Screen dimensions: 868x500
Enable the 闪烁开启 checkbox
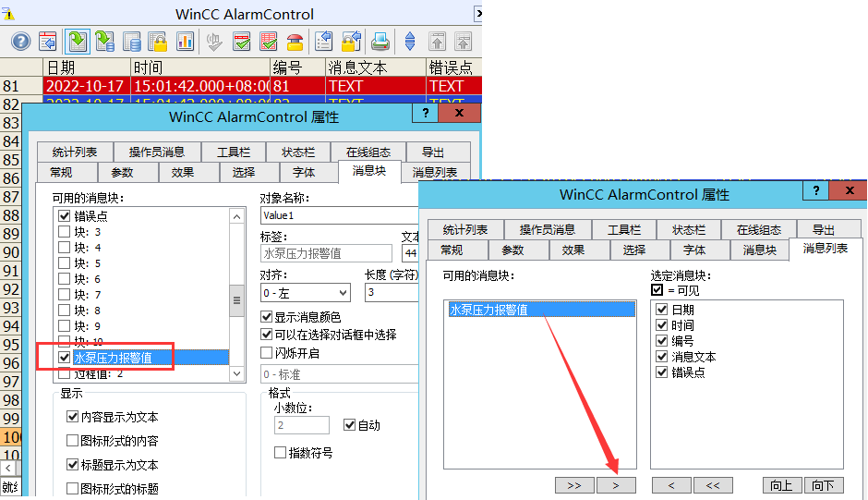point(266,353)
